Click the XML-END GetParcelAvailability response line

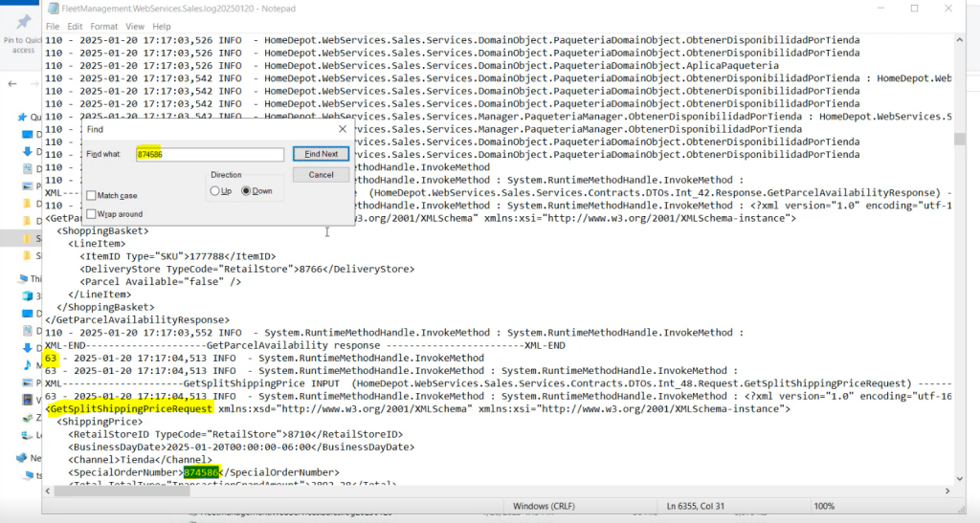(305, 345)
